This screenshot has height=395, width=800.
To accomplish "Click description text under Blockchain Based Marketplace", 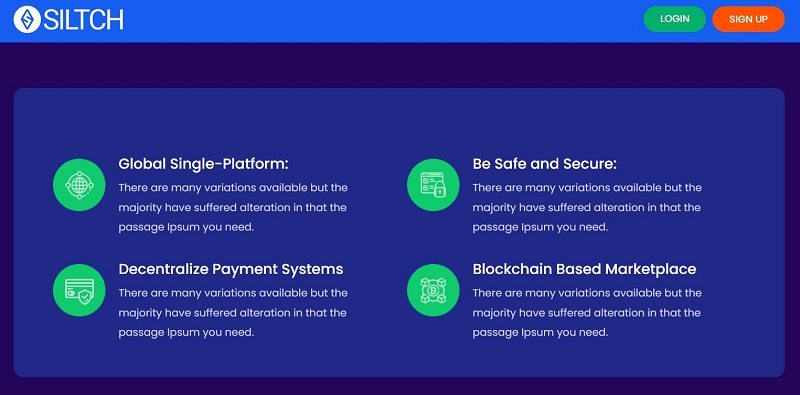I will (587, 312).
